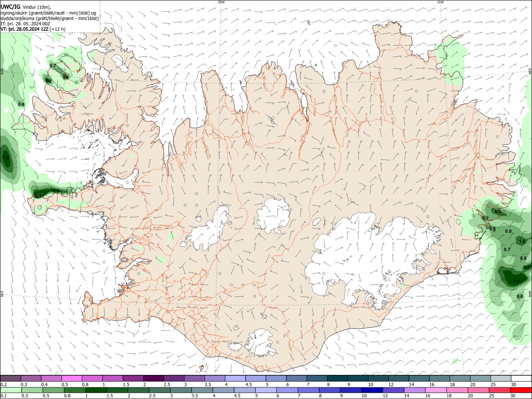The width and height of the screenshot is (532, 399).
Task: Click the 1.1 precipitation value in the Westfjords
Action: [x=65, y=77]
